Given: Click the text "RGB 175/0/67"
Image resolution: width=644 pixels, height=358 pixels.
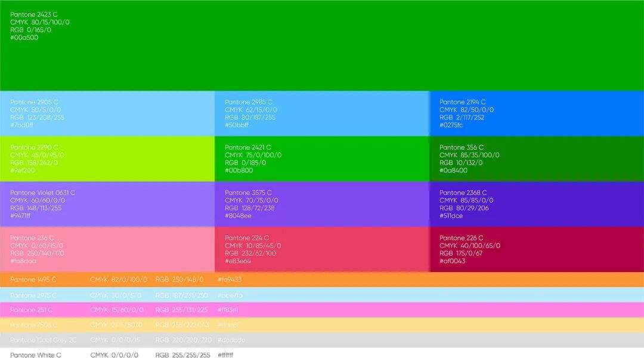Looking at the screenshot, I should 461,254.
